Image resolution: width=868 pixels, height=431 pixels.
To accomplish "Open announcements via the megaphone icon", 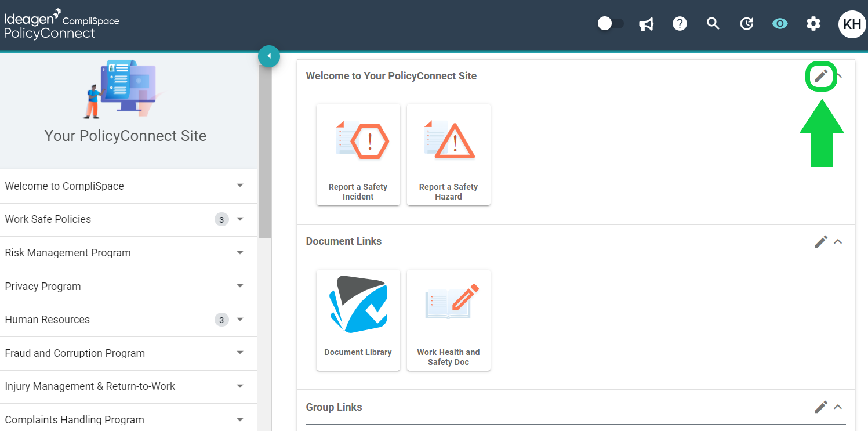I will [x=647, y=24].
